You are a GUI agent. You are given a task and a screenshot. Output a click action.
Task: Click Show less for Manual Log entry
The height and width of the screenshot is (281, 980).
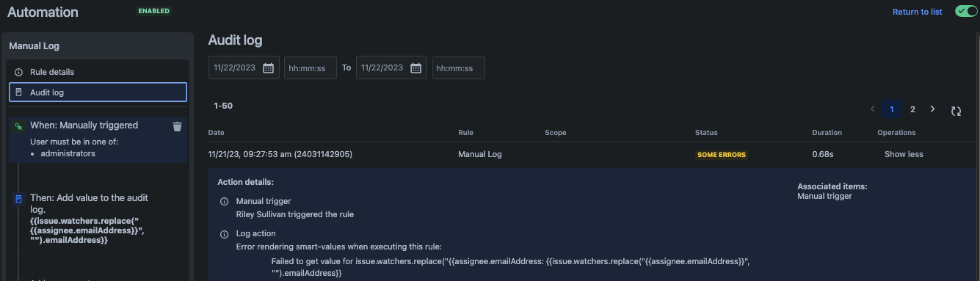click(904, 154)
